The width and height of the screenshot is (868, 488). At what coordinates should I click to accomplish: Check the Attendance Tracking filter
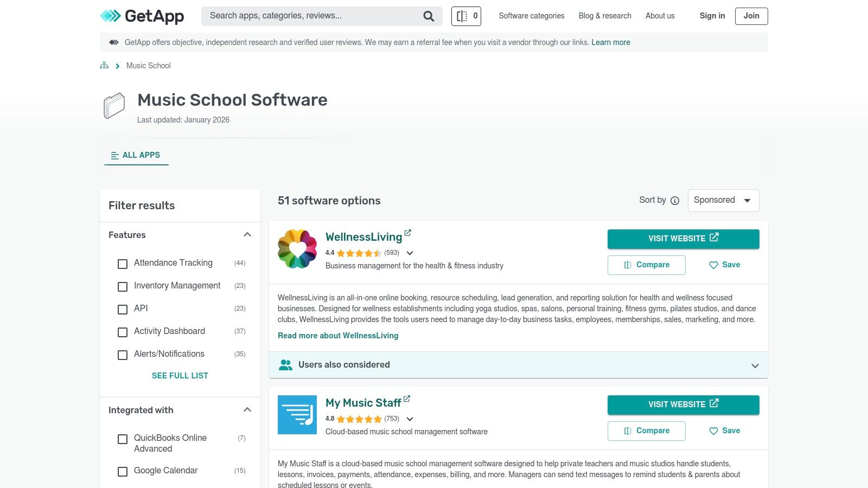123,264
